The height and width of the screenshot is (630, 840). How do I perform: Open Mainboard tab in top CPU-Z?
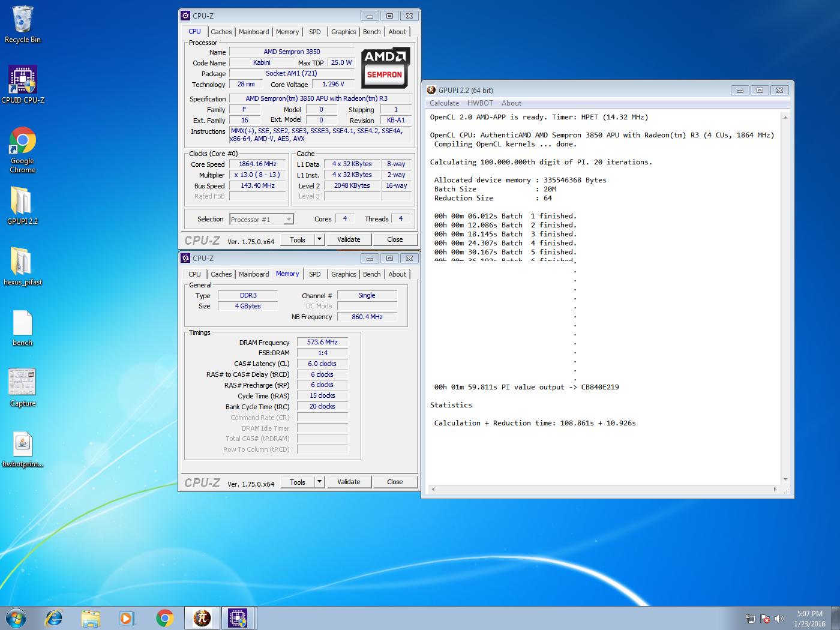(254, 32)
